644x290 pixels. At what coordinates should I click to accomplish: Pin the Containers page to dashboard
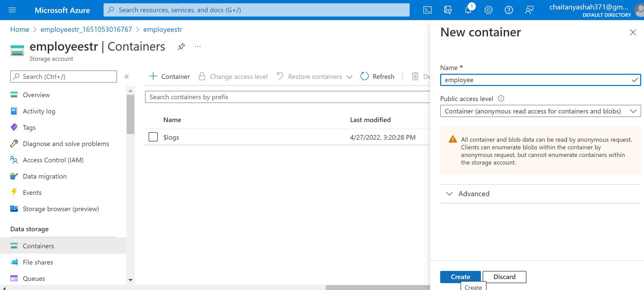(x=181, y=46)
